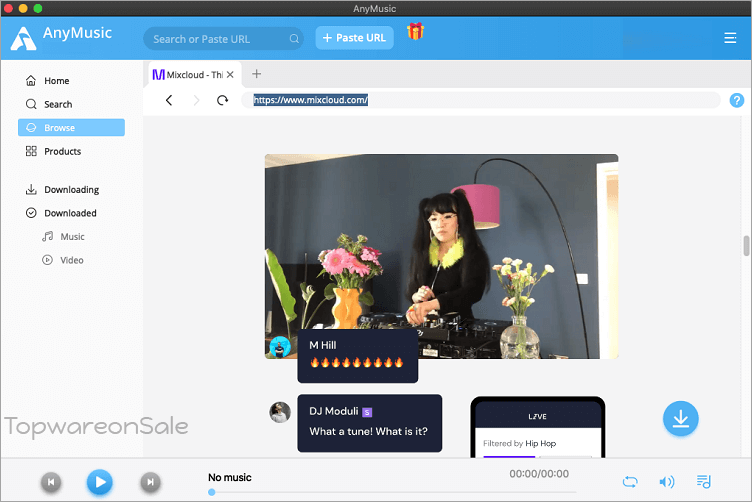Screen dimensions: 752x502
Task: Select Browse in sidebar
Action: pyautogui.click(x=71, y=128)
